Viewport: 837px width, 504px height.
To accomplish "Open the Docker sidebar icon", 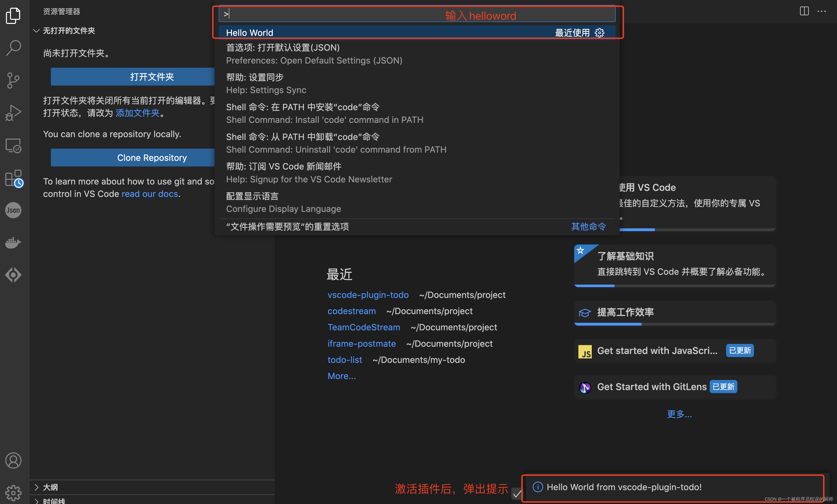I will tap(13, 242).
